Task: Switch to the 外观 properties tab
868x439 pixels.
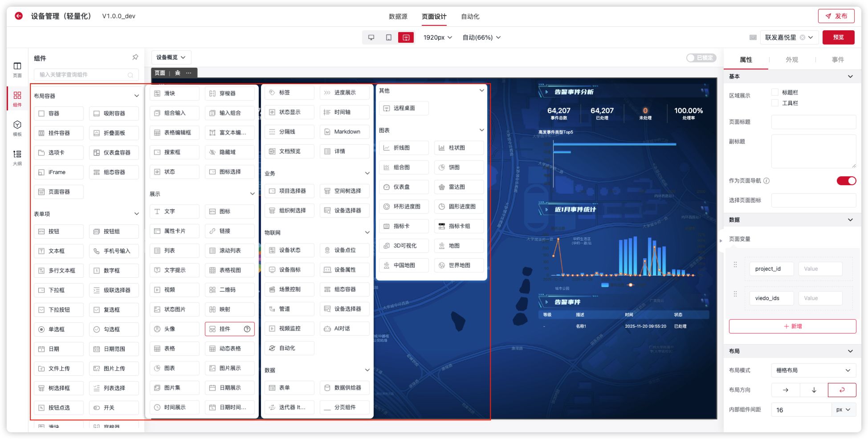Action: (x=791, y=60)
